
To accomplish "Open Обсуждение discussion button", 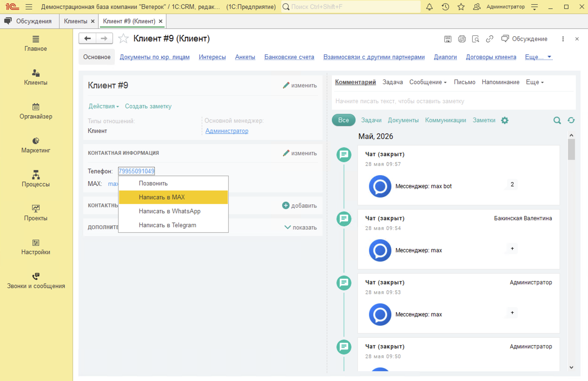I will (524, 39).
